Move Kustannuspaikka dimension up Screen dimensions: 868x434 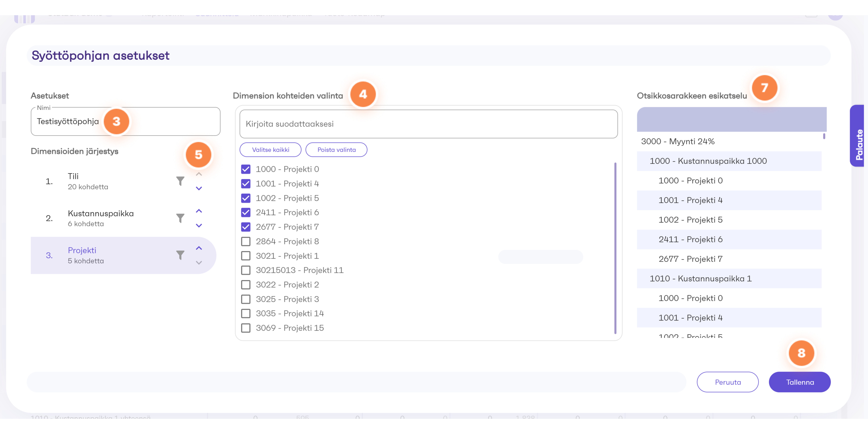click(199, 211)
